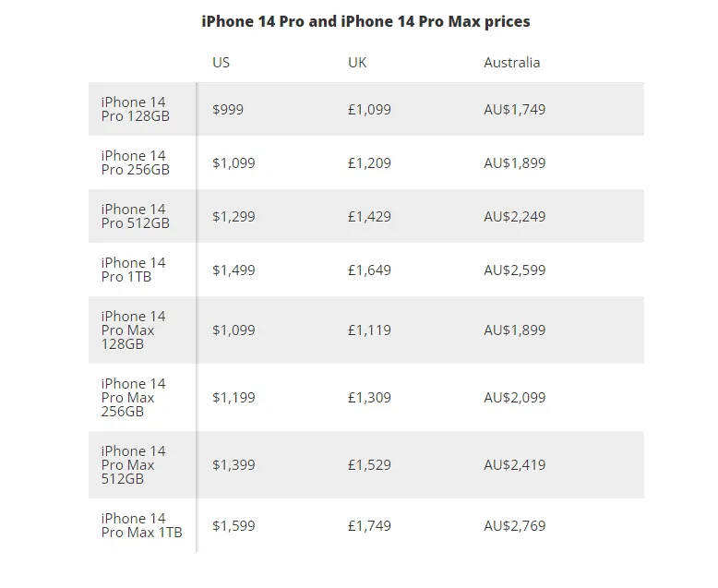This screenshot has height=588, width=718.
Task: Click the AU$2,249 price cell
Action: tap(515, 217)
